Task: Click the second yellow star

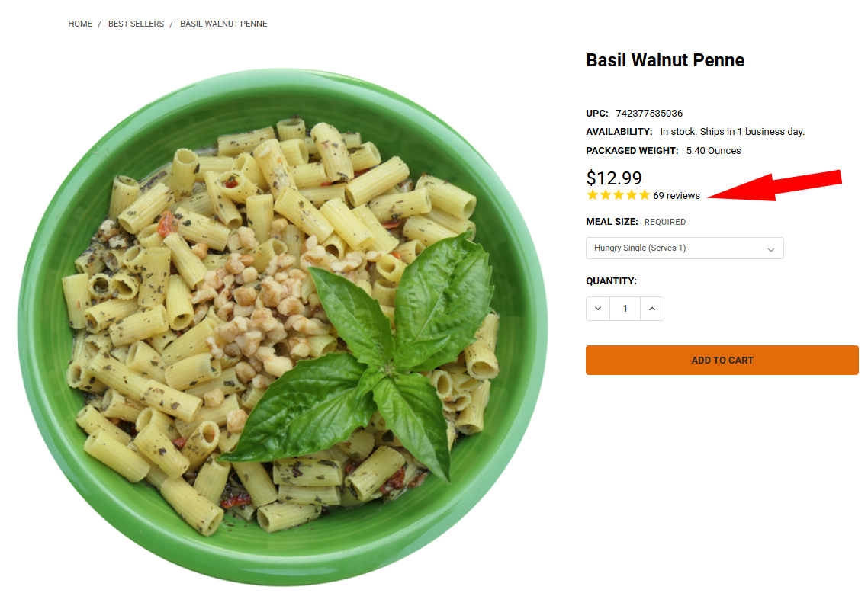Action: pos(606,195)
